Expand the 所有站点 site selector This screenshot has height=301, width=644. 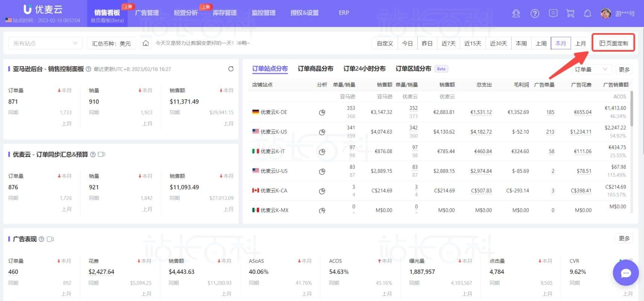click(45, 43)
